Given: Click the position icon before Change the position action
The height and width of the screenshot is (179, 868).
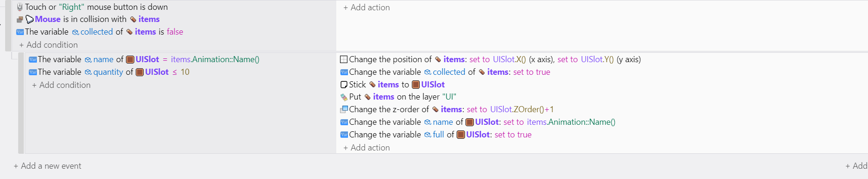Looking at the screenshot, I should (x=344, y=59).
